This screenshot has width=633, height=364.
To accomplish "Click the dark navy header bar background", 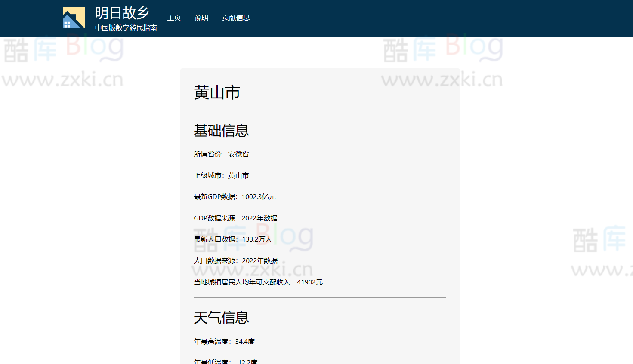I will point(387,18).
